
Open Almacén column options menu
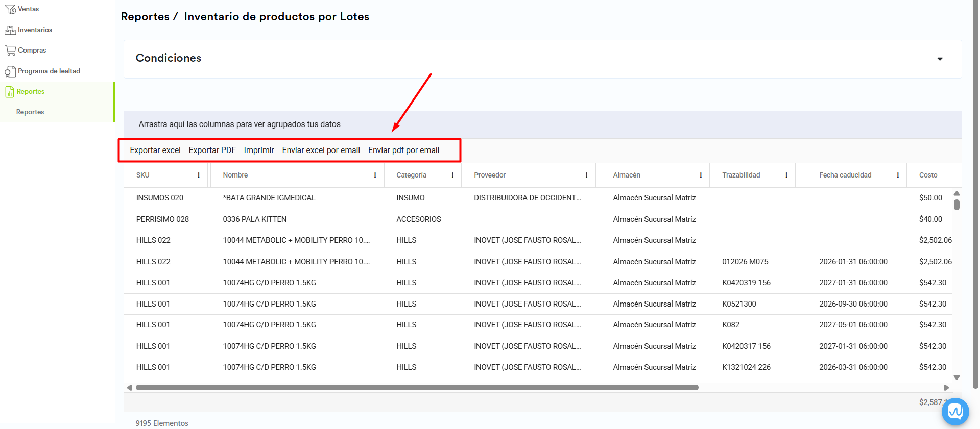tap(701, 175)
